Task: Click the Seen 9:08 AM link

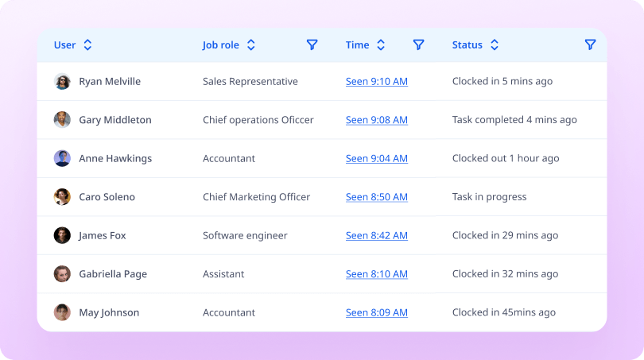Action: [x=376, y=120]
